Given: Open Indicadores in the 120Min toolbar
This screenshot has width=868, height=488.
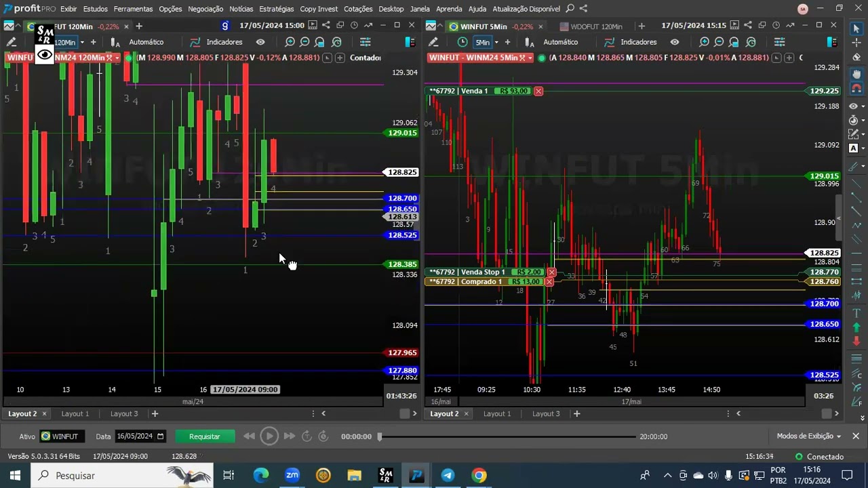Looking at the screenshot, I should [216, 42].
